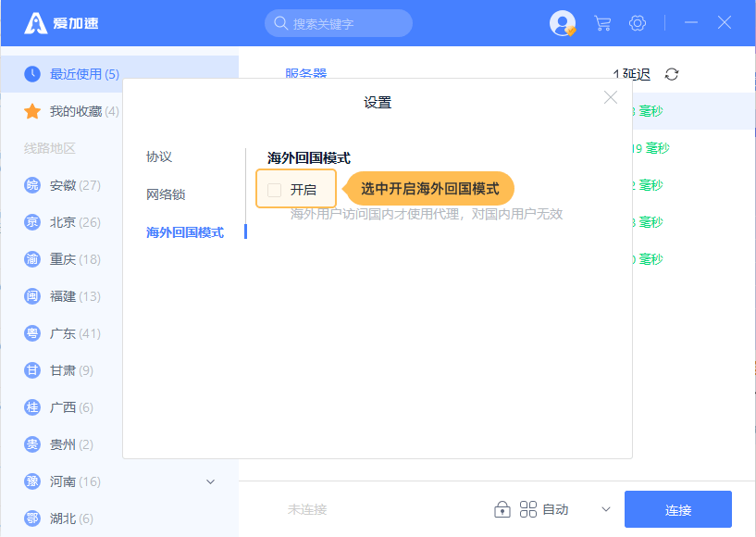Click the user avatar icon

pos(562,23)
